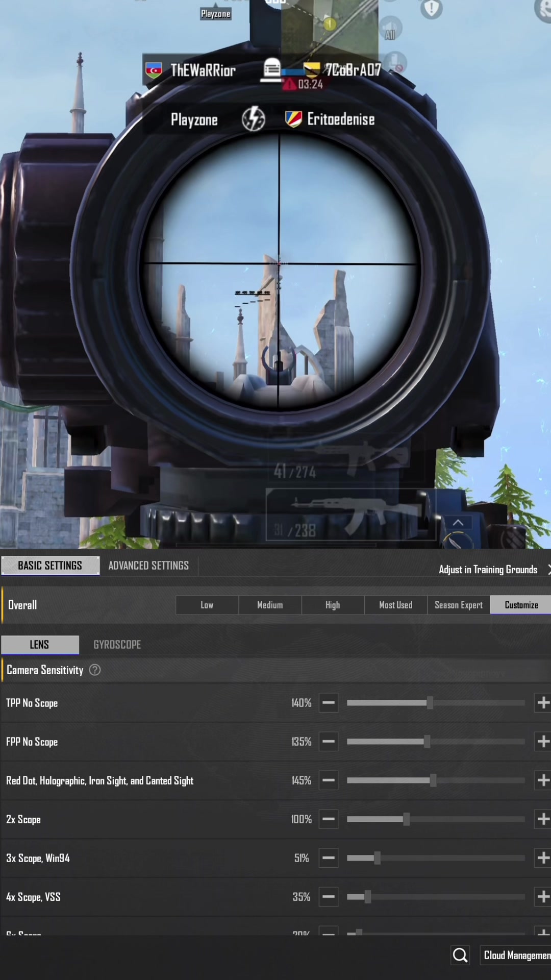Decrease 4x Scope, VSS sensitivity
This screenshot has height=980, width=551.
coord(329,897)
